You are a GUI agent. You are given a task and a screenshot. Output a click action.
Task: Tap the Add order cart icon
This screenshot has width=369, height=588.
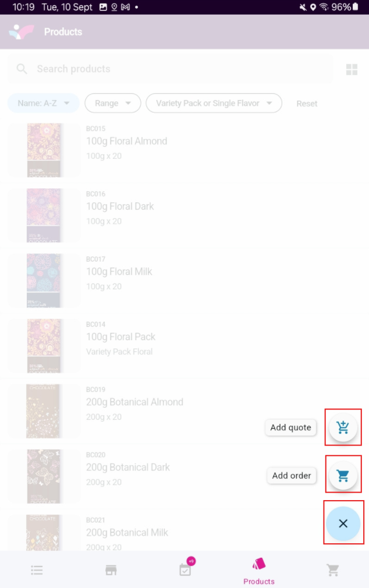coord(343,475)
